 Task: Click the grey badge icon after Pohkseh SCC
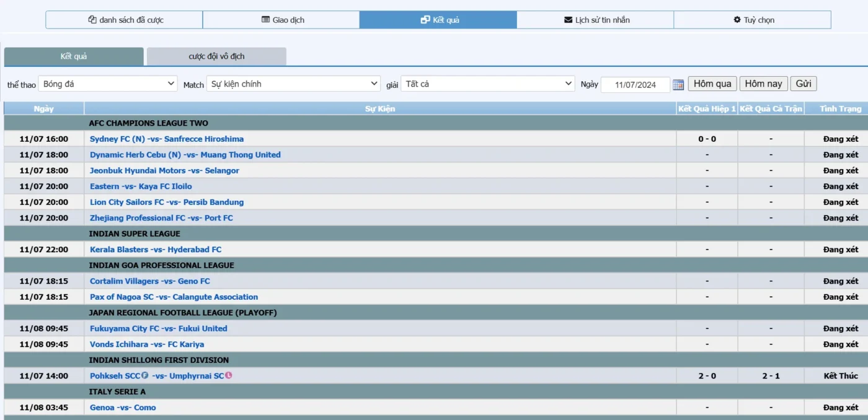[145, 375]
